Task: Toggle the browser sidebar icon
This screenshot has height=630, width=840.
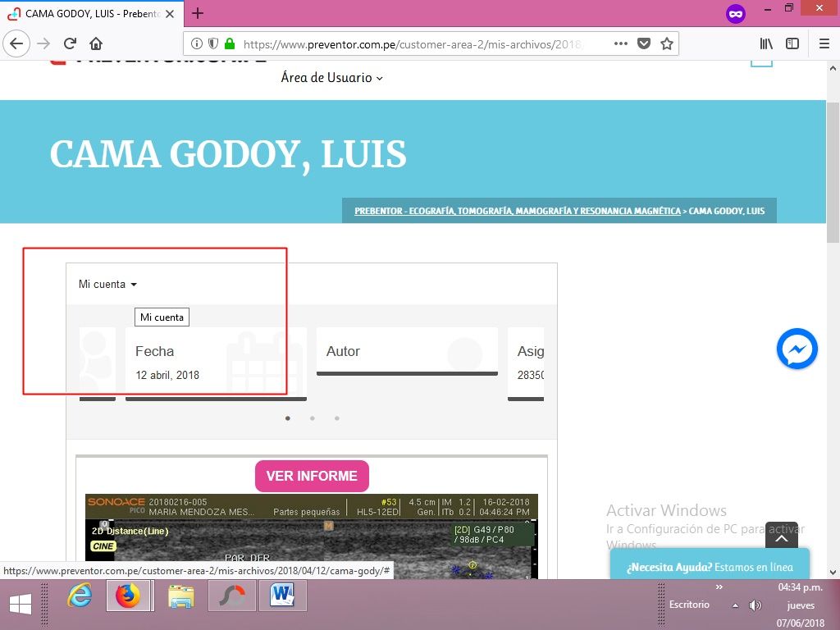Action: 792,43
